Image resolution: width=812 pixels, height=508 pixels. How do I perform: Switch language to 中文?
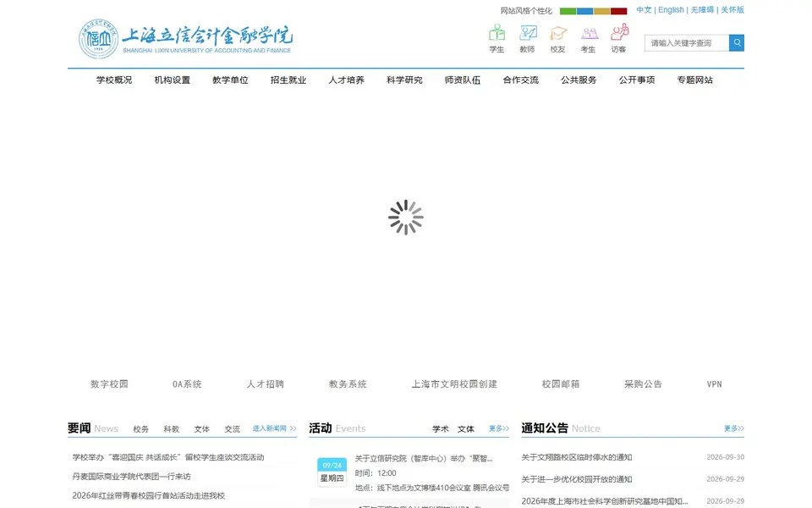pos(644,10)
